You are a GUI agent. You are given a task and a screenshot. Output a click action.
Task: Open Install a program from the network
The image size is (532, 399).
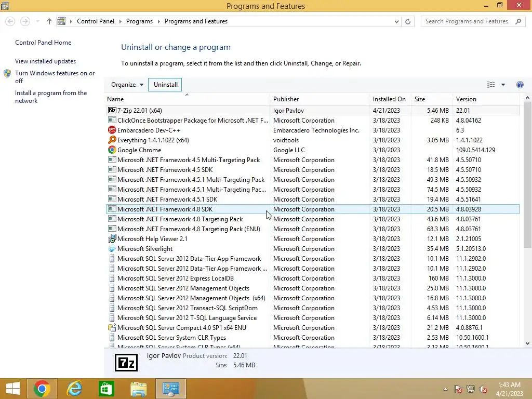(x=51, y=97)
